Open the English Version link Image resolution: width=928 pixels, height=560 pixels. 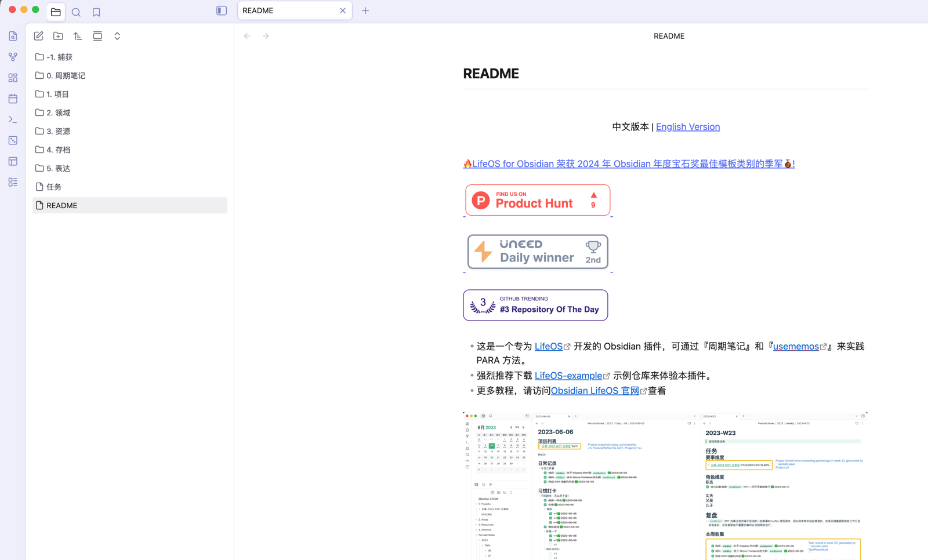point(688,126)
